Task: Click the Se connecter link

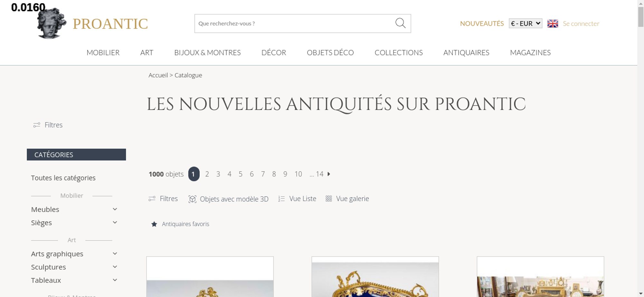Action: pos(581,23)
